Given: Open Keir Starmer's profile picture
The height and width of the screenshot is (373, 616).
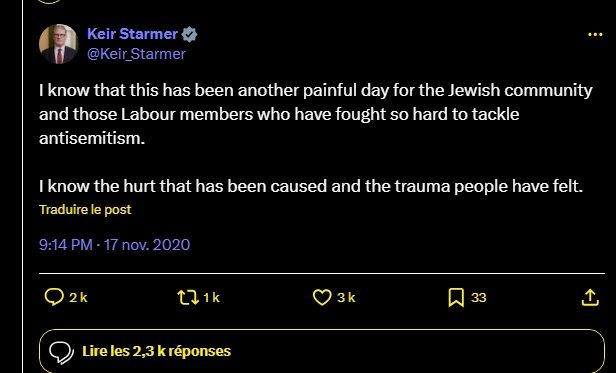Looking at the screenshot, I should [59, 44].
